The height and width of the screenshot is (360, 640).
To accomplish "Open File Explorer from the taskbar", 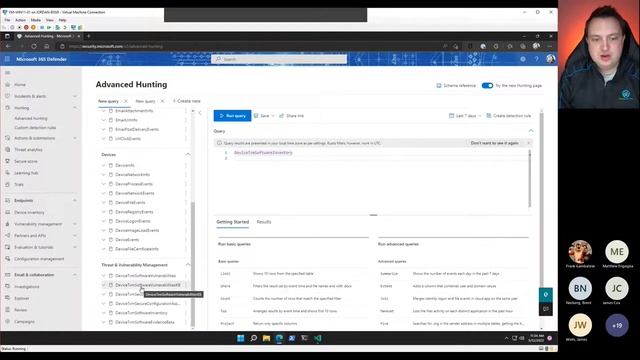I will pos(267,338).
